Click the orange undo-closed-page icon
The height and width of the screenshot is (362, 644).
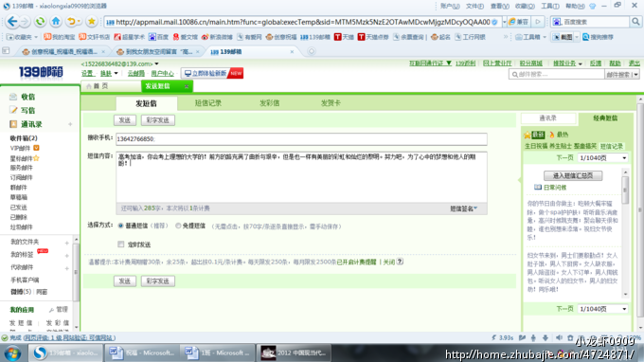pos(71,22)
